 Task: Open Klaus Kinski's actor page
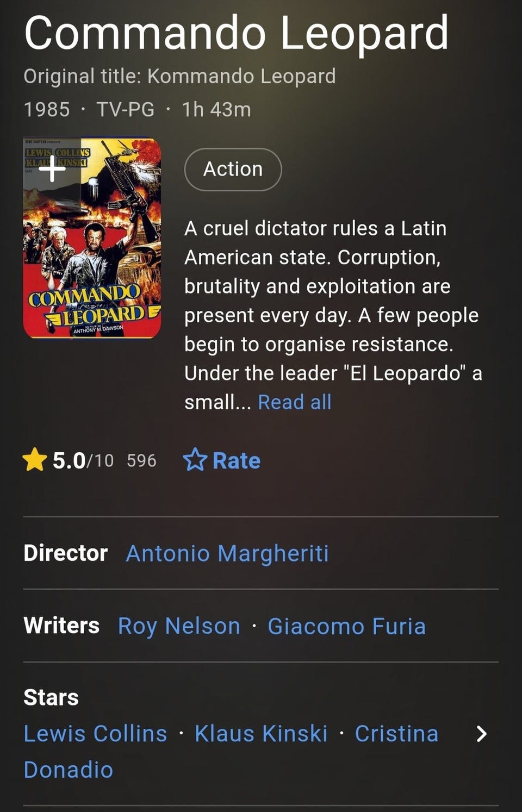[x=261, y=734]
